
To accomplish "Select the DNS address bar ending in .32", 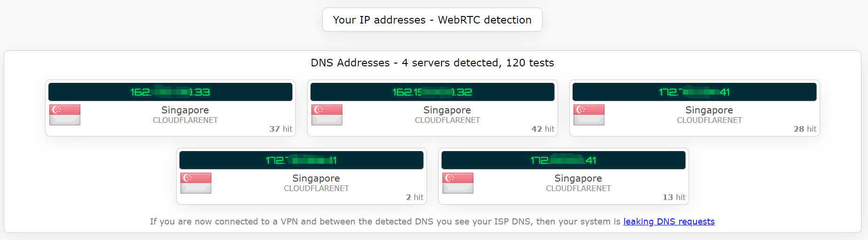I will [x=432, y=92].
